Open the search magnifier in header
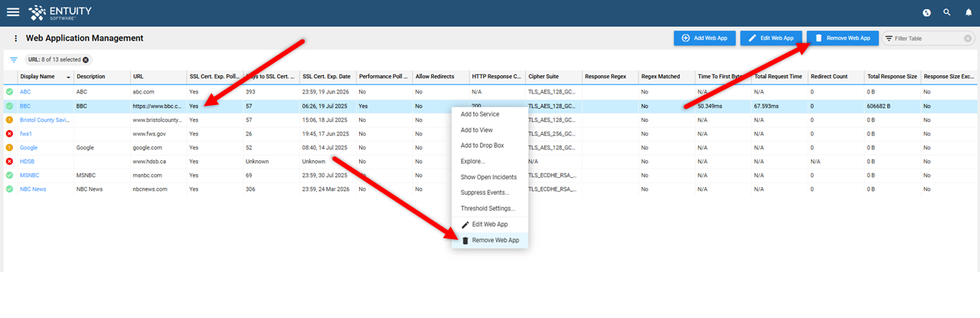Image resolution: width=980 pixels, height=318 pixels. (947, 12)
